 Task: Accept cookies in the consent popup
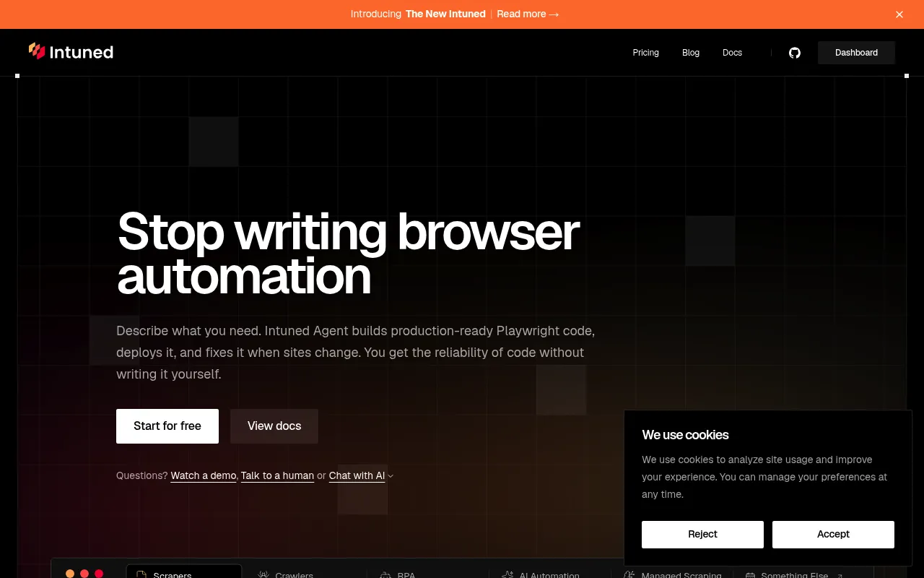tap(833, 535)
